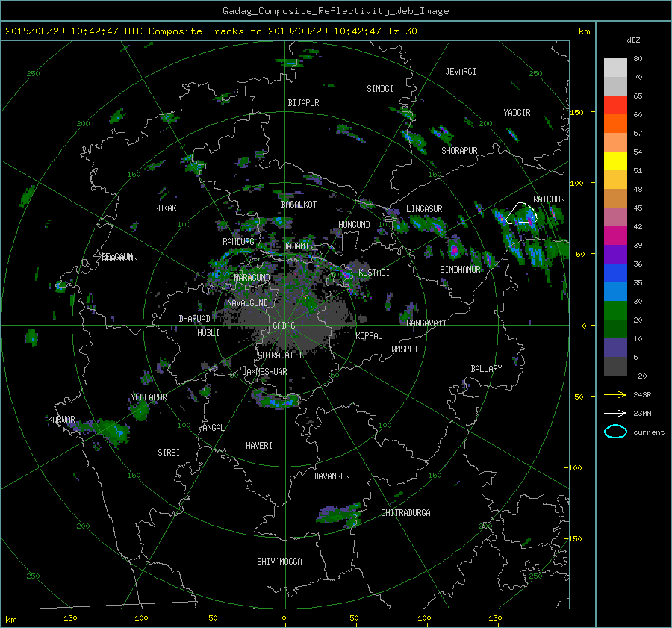Viewport: 672px width, 628px height.
Task: Click the CHITRADURGA city label
Action: [x=405, y=513]
